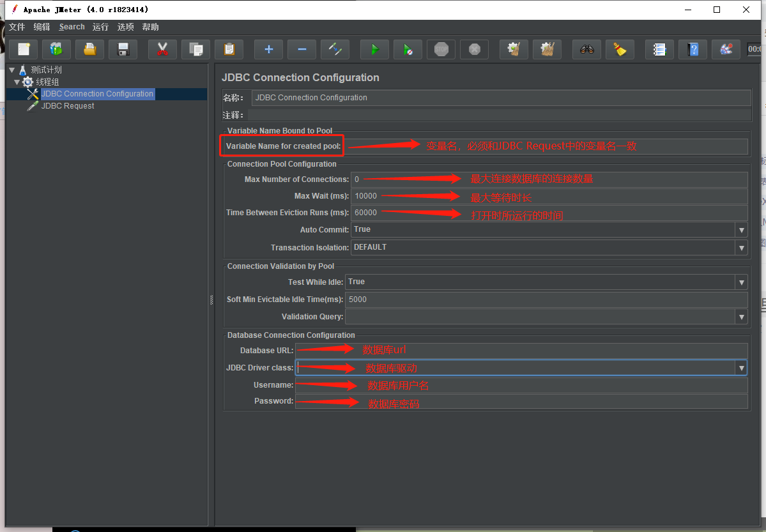The image size is (766, 532).
Task: Click the Database URL field
Action: 522,350
